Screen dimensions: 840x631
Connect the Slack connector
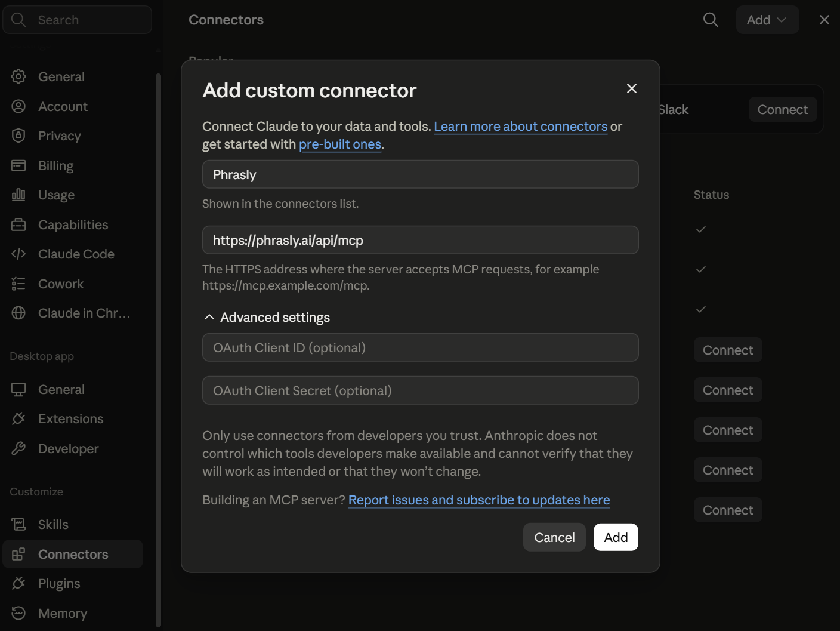(x=783, y=109)
